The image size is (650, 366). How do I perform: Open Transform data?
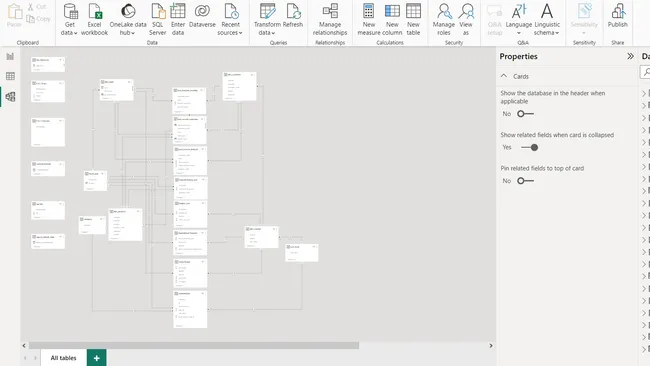tap(267, 19)
